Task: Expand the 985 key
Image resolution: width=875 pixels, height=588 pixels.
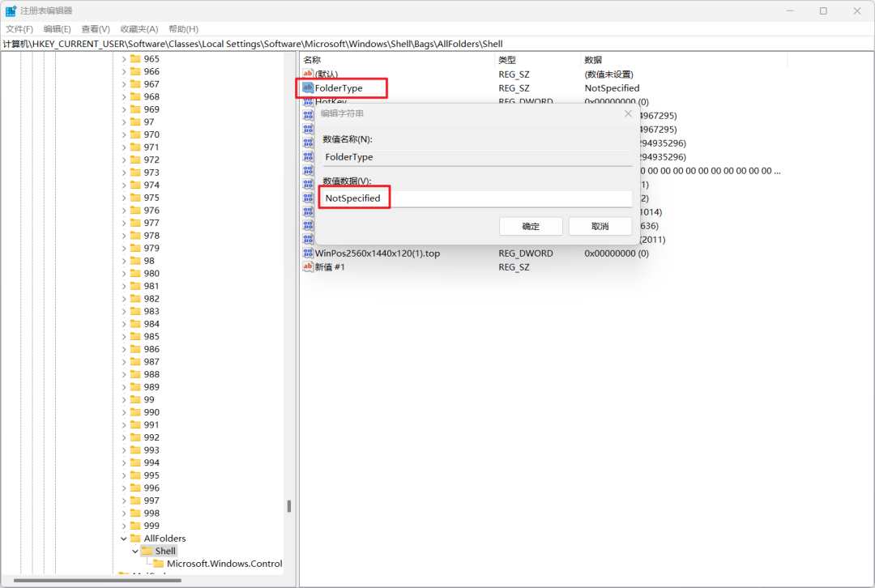Action: point(124,336)
